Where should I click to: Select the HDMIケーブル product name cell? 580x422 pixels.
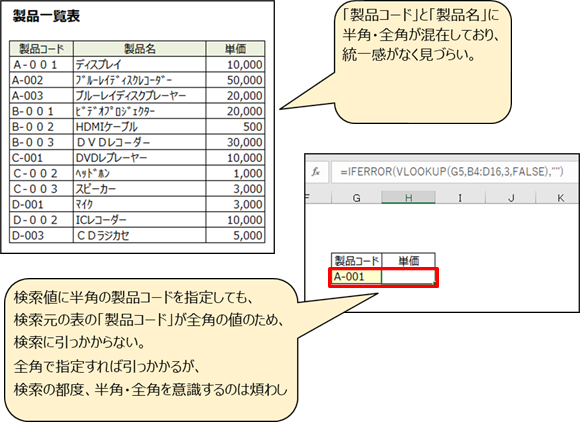click(139, 127)
